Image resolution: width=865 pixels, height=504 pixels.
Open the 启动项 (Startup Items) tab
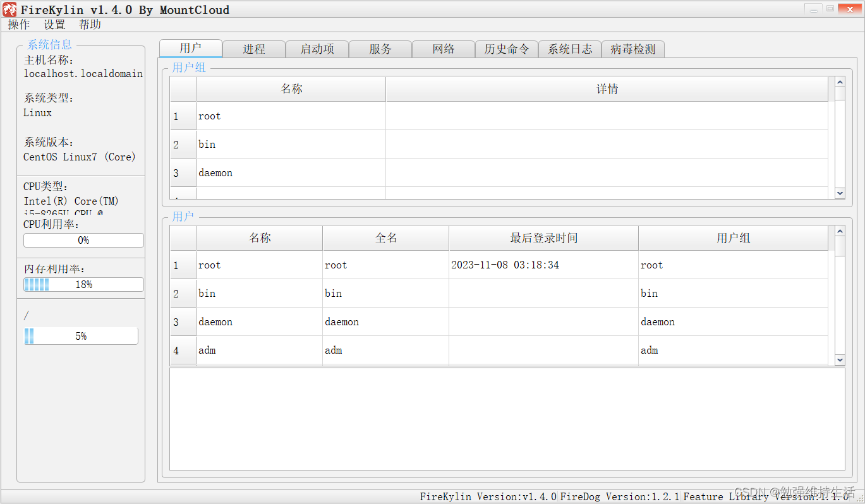pos(317,49)
